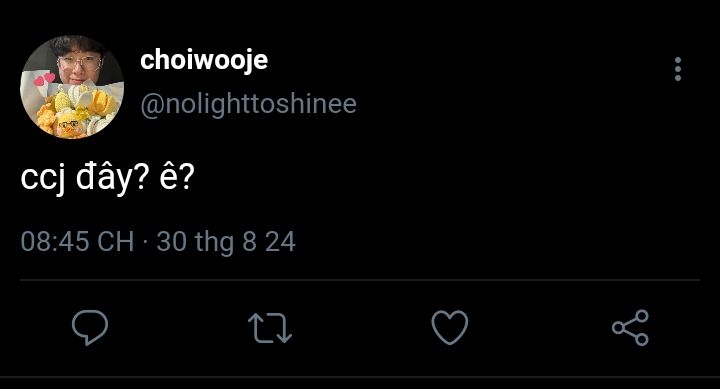Tap the tweet text "ccj đây? ê?"
The width and height of the screenshot is (720, 389).
(108, 177)
